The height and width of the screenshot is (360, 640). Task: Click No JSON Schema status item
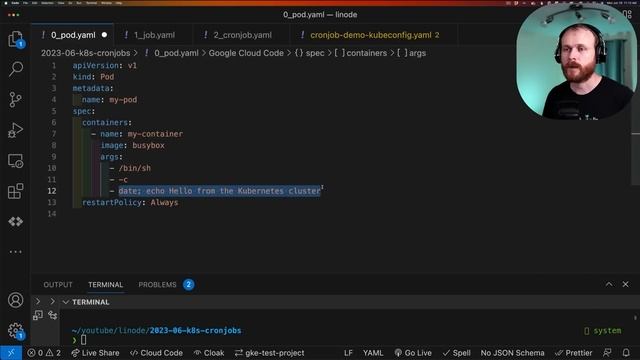tap(512, 353)
